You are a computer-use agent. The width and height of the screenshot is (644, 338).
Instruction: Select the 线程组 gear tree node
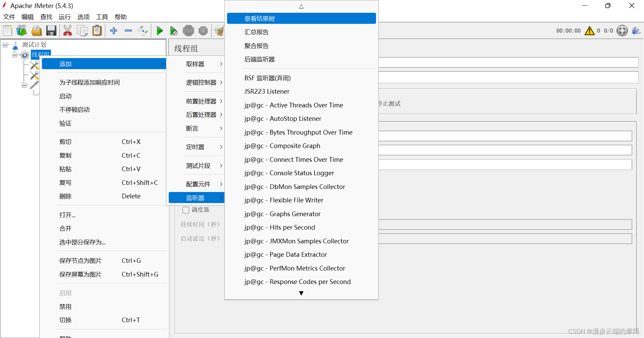pos(36,54)
